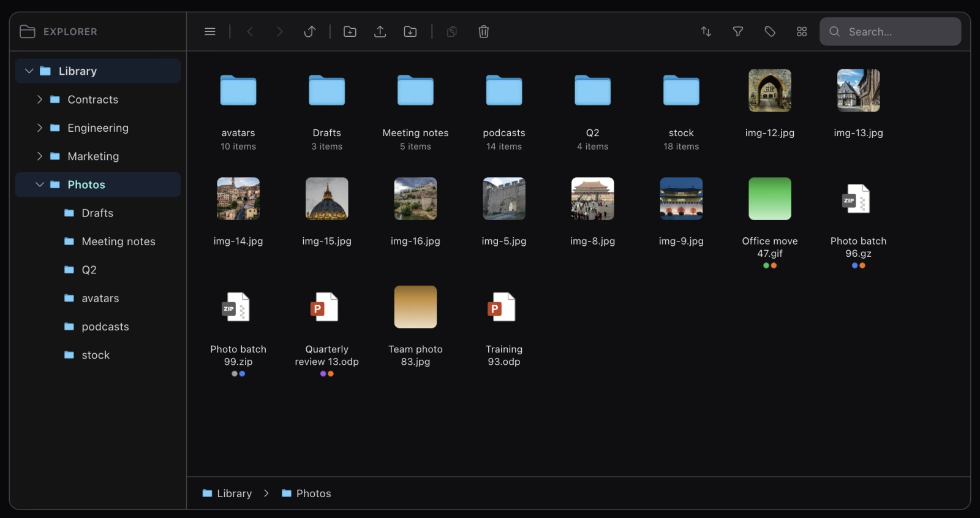Image resolution: width=980 pixels, height=518 pixels.
Task: Select the avatars folder icon in the grid
Action: coord(238,90)
